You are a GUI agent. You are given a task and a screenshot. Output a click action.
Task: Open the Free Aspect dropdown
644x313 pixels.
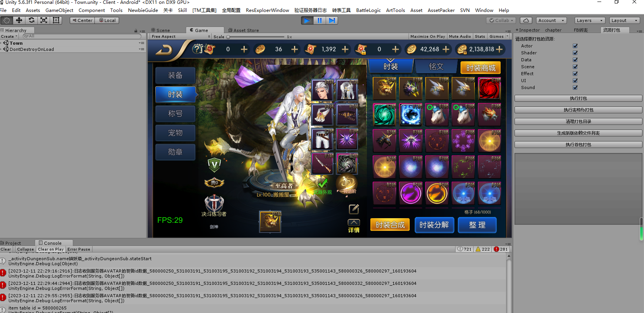(x=180, y=37)
